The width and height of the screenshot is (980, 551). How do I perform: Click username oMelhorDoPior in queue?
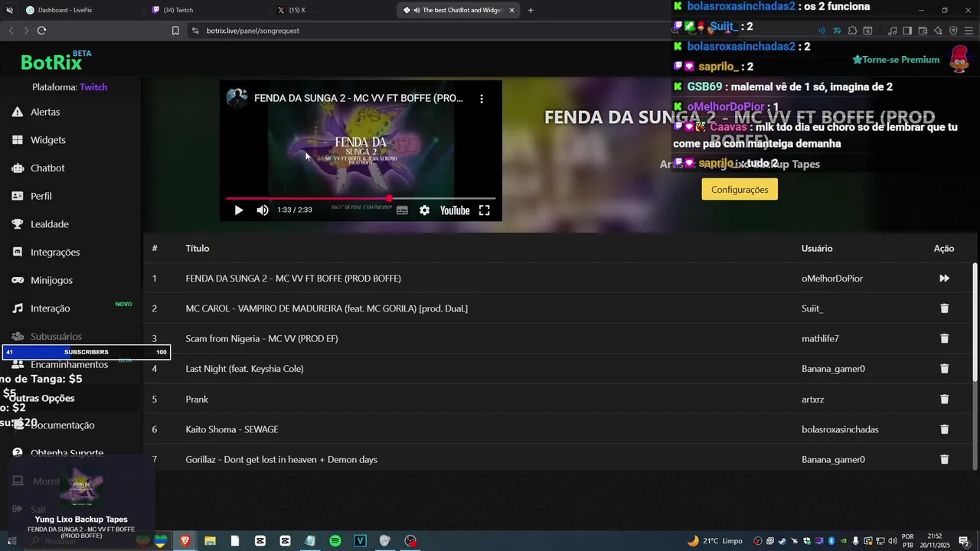pos(832,279)
